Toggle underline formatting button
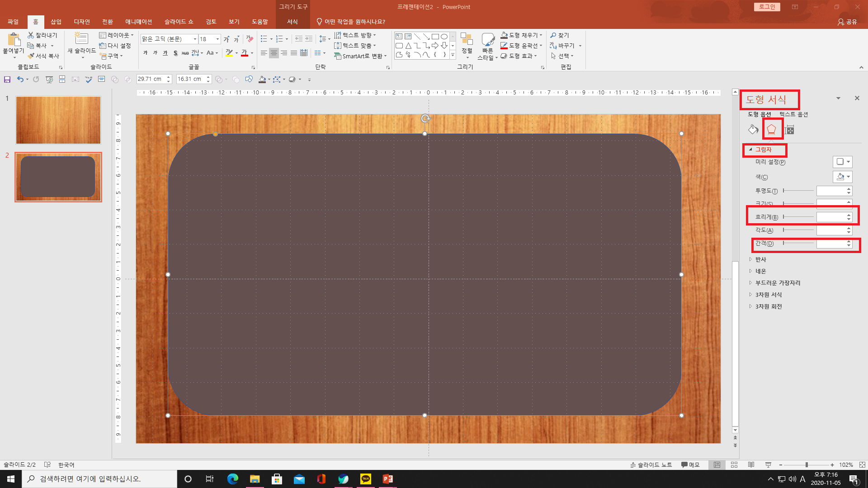This screenshot has width=868, height=488. tap(165, 53)
